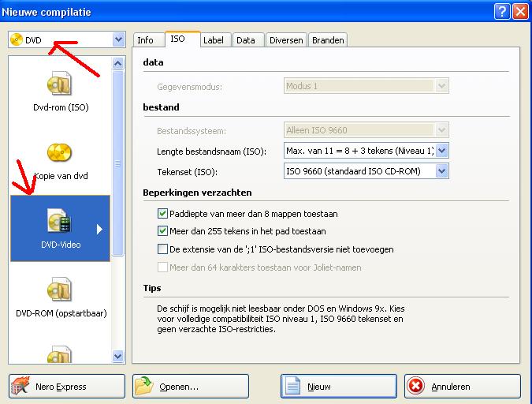Click the Nieuw button
Screen dimensions: 532x404
click(339, 386)
